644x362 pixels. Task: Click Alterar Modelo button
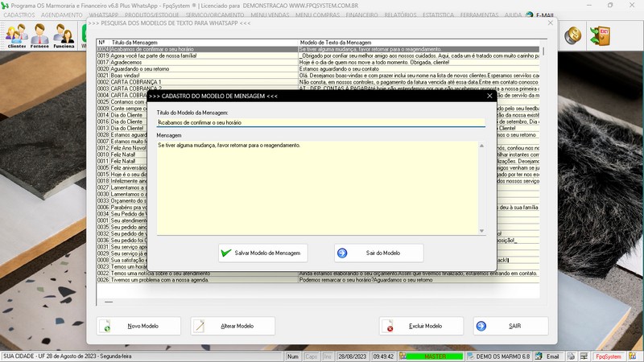click(x=233, y=326)
